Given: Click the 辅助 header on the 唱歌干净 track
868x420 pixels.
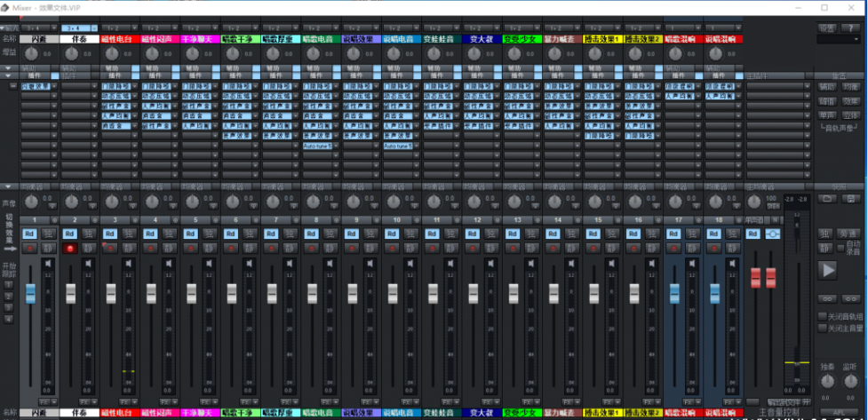Looking at the screenshot, I should tap(233, 67).
